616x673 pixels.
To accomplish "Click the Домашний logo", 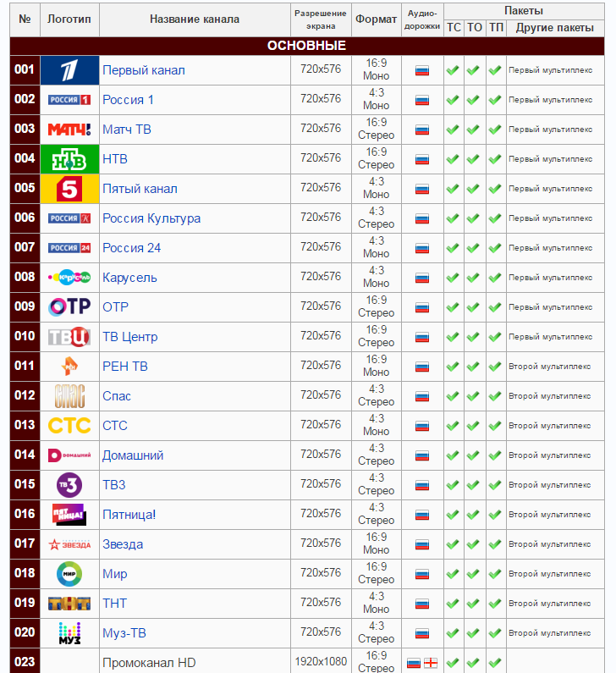I will (69, 455).
